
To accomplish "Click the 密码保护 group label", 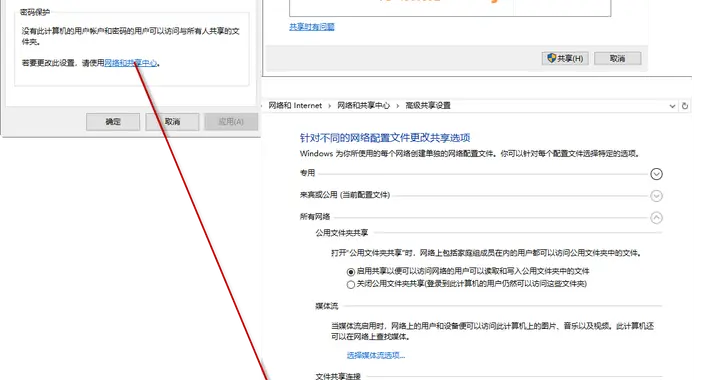I will tap(35, 12).
